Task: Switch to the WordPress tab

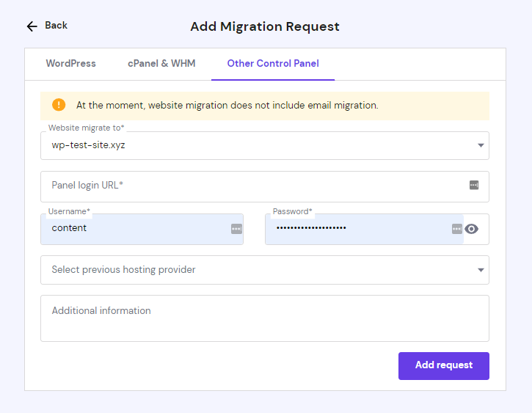Action: pos(70,64)
